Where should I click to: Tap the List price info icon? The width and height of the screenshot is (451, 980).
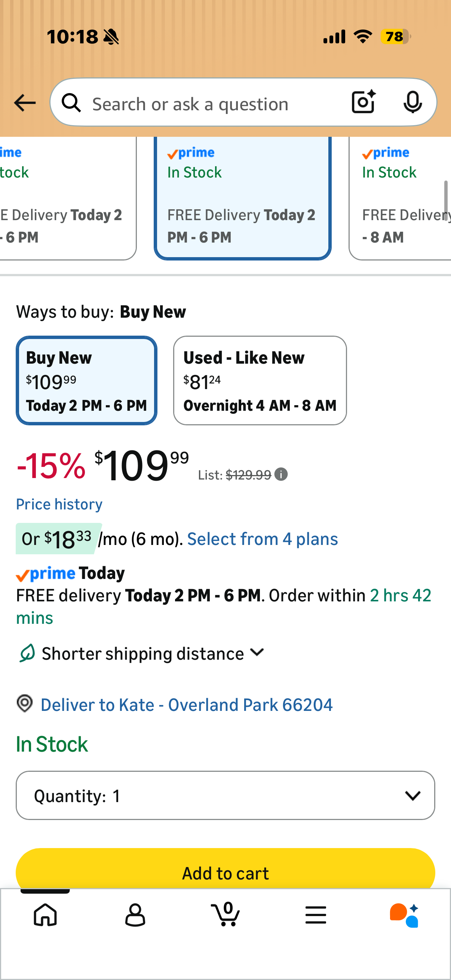pos(281,474)
